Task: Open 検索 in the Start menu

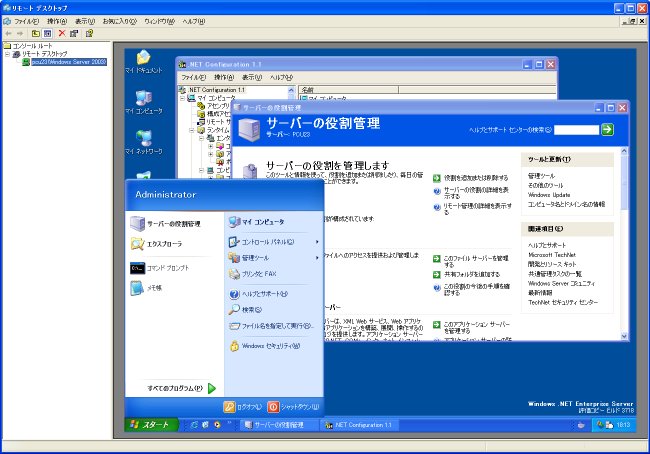Action: click(x=245, y=309)
